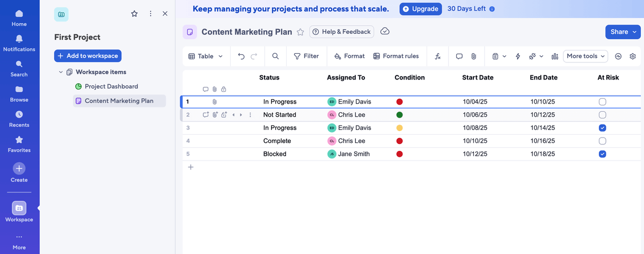This screenshot has height=254, width=644.
Task: Favorite the First Project workspace
Action: pyautogui.click(x=135, y=14)
